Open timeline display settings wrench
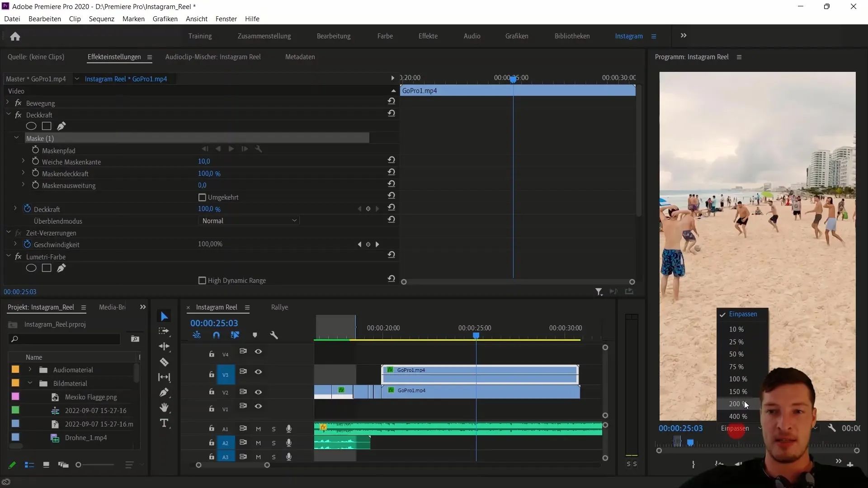The image size is (868, 488). (274, 335)
